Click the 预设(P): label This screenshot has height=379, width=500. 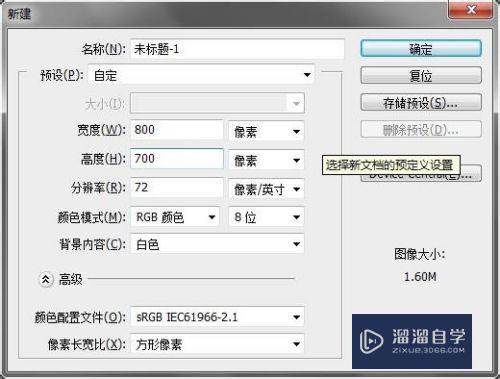coord(62,75)
